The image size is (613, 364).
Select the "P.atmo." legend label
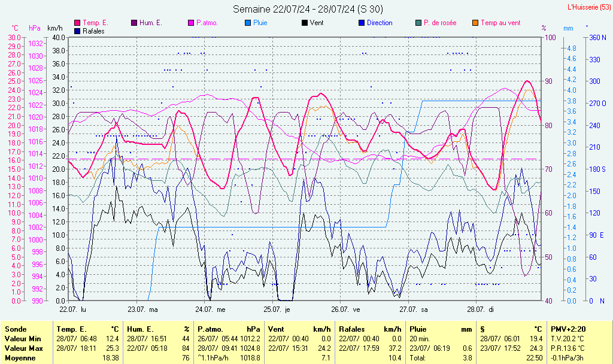tap(207, 23)
